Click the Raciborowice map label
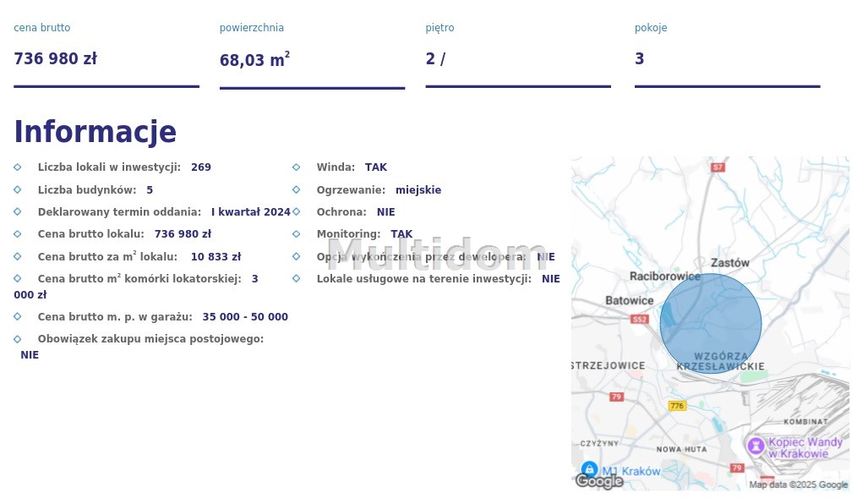Image resolution: width=868 pixels, height=504 pixels. 665,276
